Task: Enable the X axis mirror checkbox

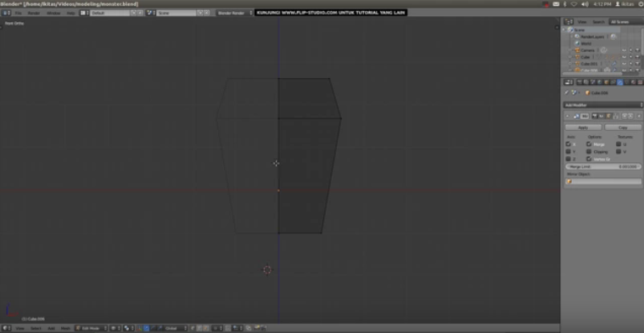Action: pos(568,144)
